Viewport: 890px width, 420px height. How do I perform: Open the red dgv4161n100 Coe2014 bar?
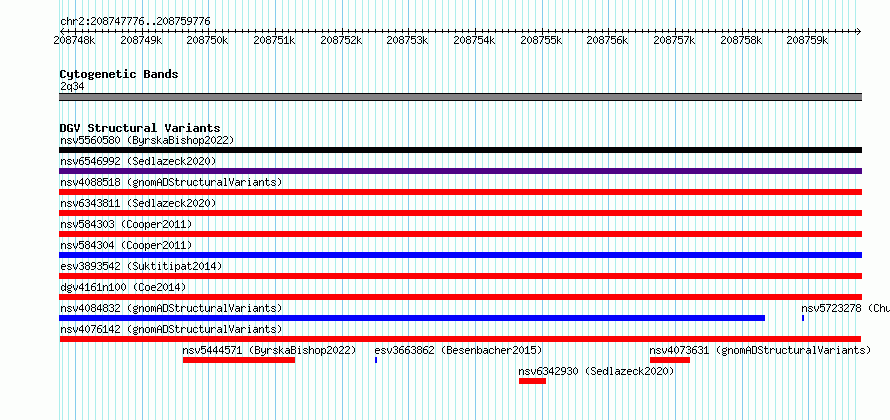(x=460, y=297)
